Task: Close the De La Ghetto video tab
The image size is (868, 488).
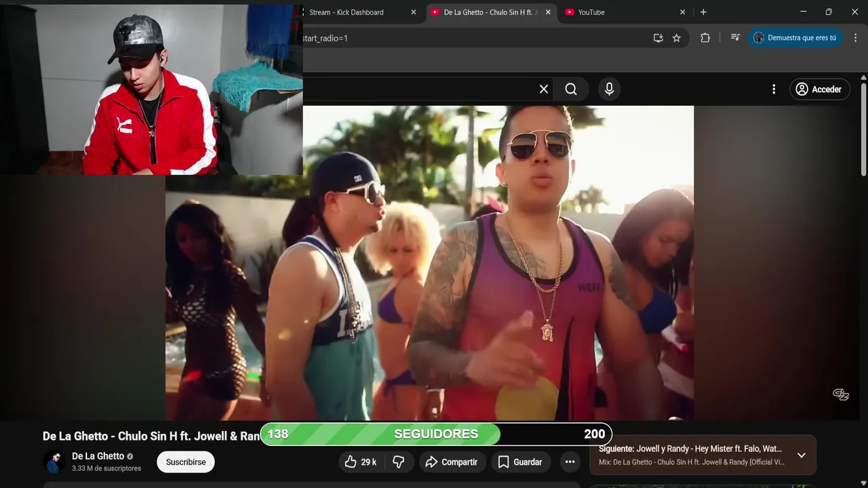Action: point(548,12)
